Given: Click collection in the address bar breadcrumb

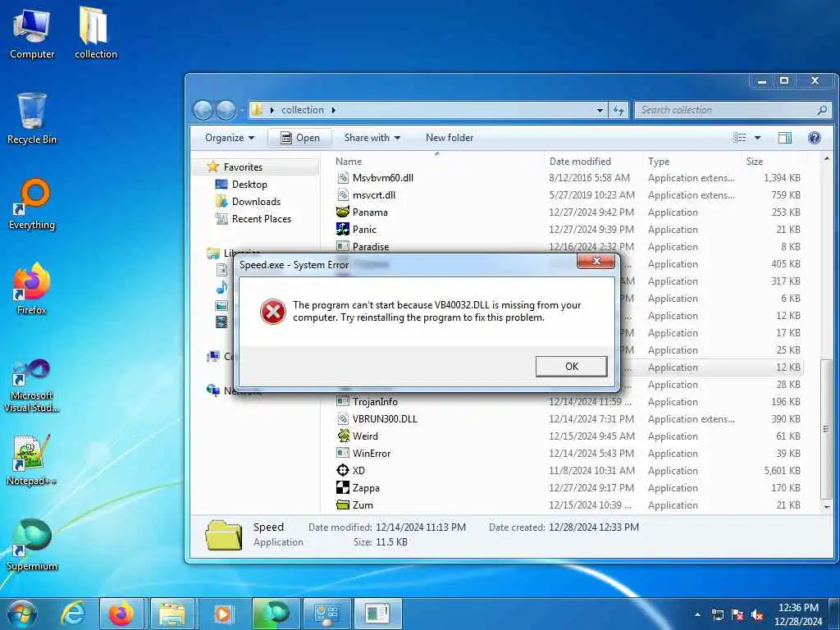Looking at the screenshot, I should click(x=302, y=110).
